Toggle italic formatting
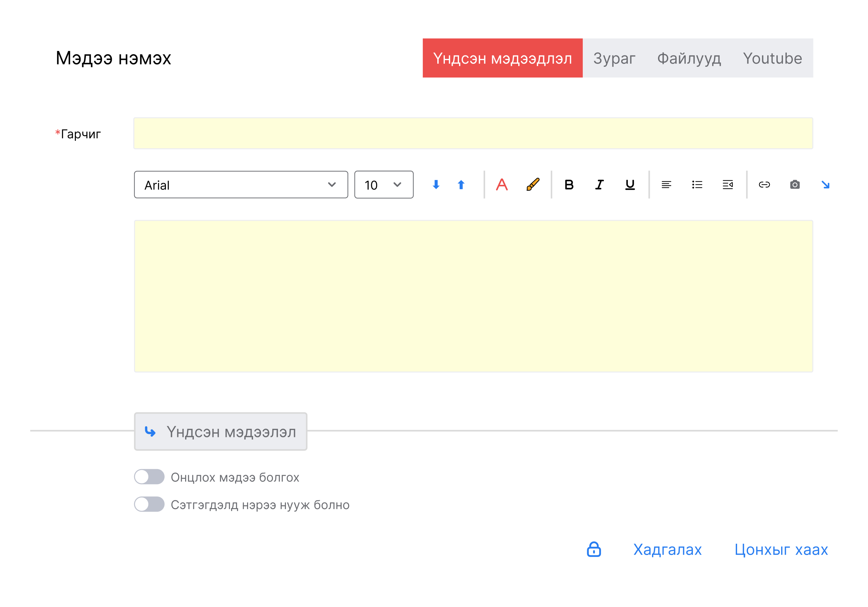868x607 pixels. [599, 184]
